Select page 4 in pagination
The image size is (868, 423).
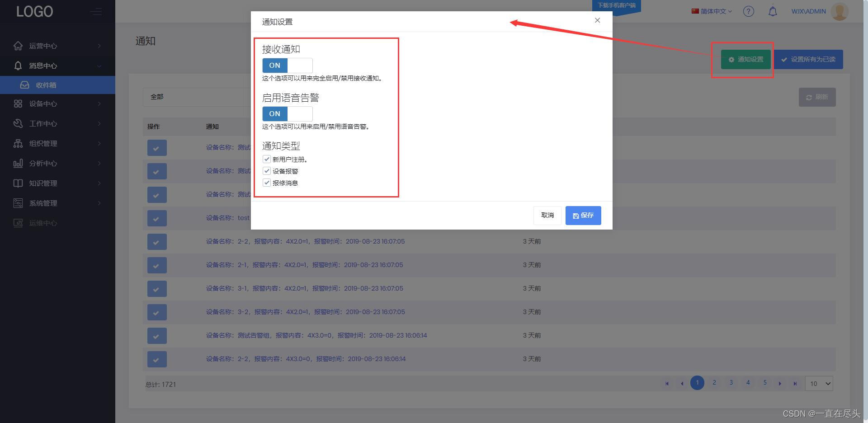748,383
